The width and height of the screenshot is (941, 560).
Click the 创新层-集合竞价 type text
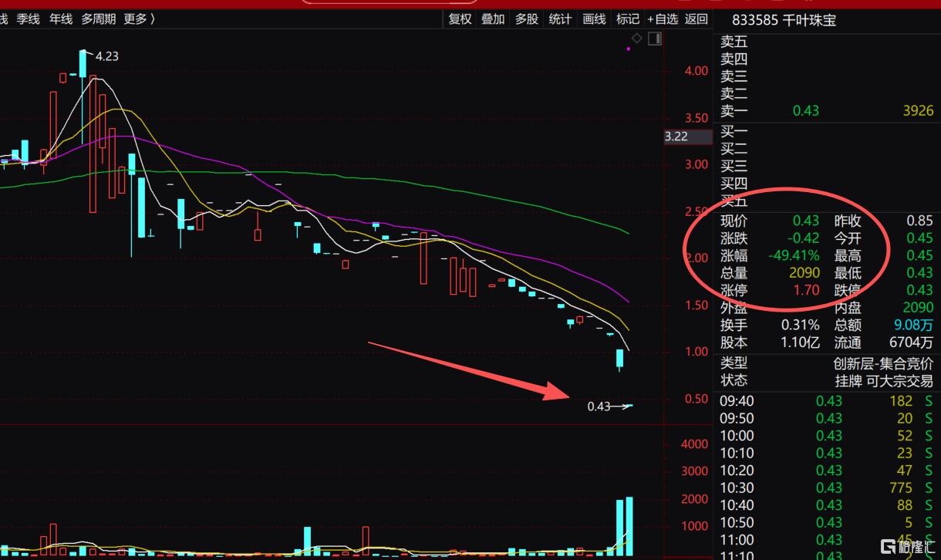pos(883,363)
